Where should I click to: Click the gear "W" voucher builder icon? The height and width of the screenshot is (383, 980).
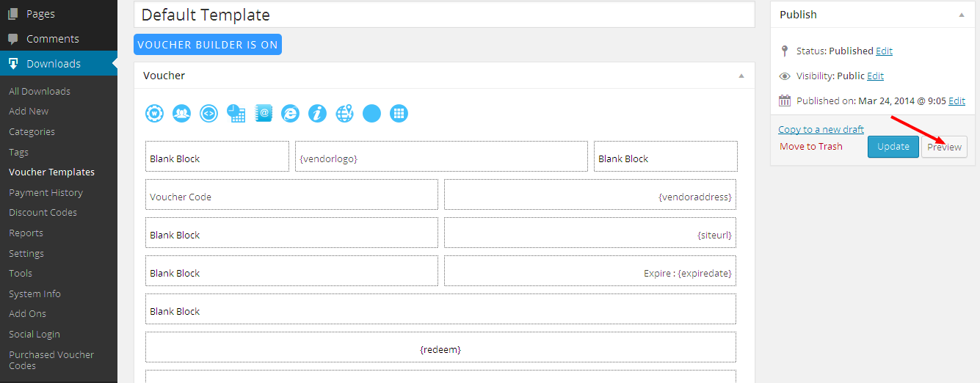tap(154, 113)
